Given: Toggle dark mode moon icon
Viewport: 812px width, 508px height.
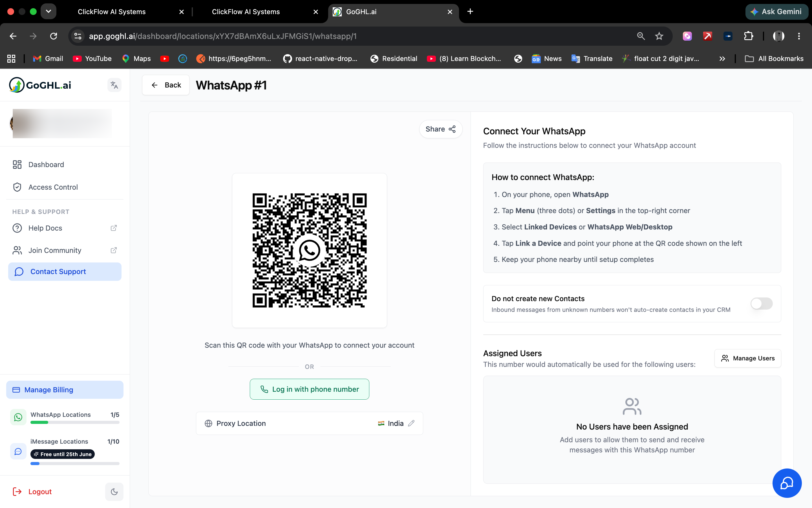Looking at the screenshot, I should point(114,492).
